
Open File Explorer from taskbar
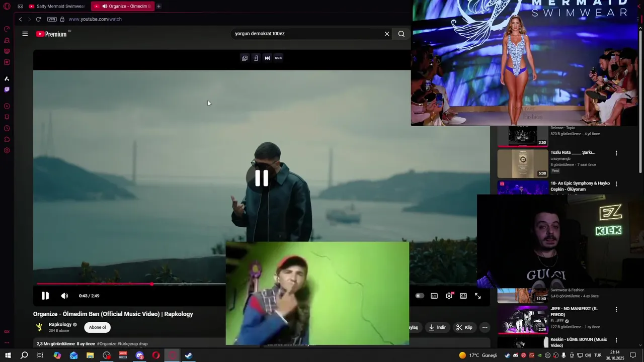(x=90, y=355)
